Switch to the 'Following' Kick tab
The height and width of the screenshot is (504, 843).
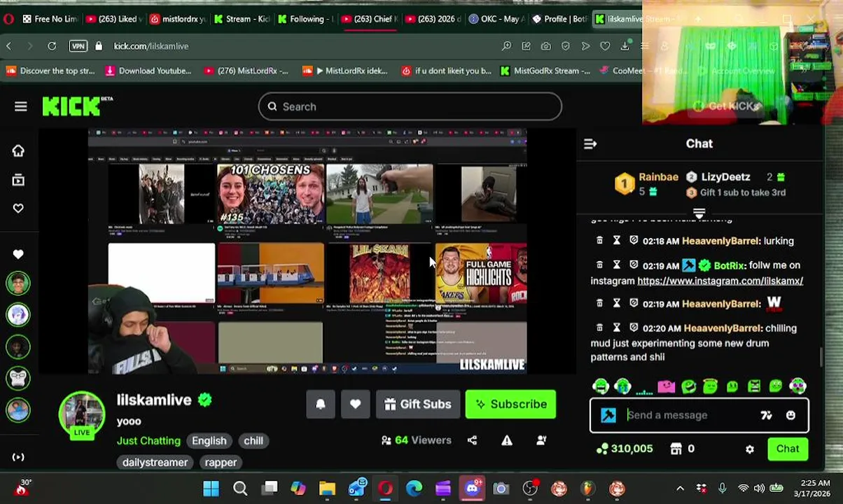[305, 19]
